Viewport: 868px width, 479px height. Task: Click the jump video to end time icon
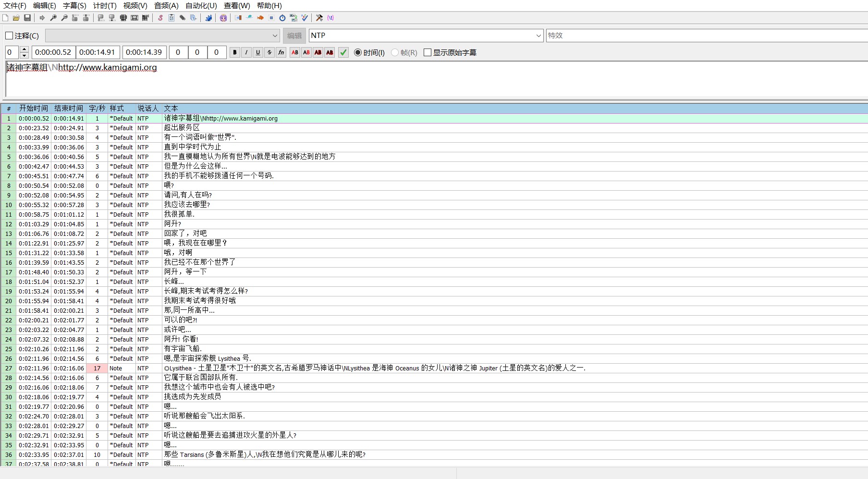pyautogui.click(x=86, y=18)
